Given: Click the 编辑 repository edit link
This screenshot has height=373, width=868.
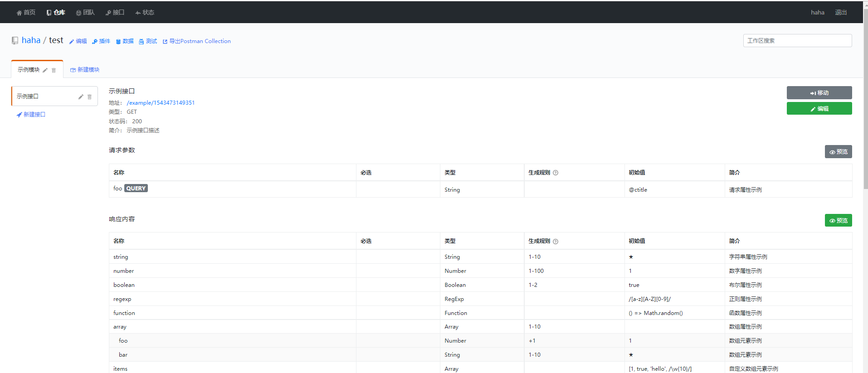Looking at the screenshot, I should click(78, 41).
